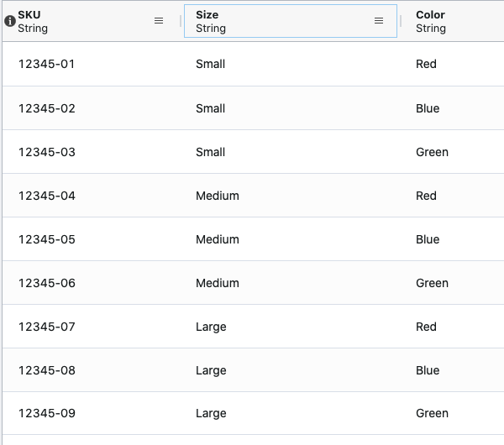Click the Size column header title
Image resolution: width=504 pixels, height=445 pixels.
(x=207, y=15)
